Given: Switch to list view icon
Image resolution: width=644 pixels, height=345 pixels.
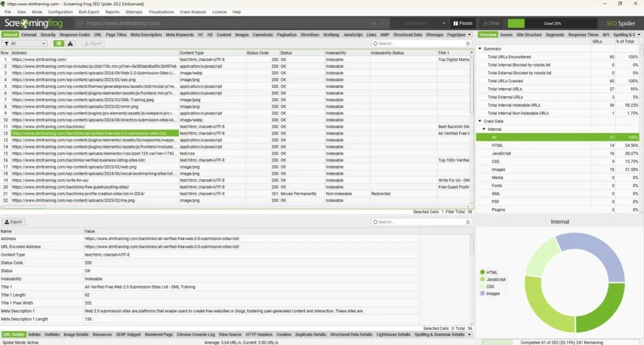Looking at the screenshot, I should click(58, 43).
